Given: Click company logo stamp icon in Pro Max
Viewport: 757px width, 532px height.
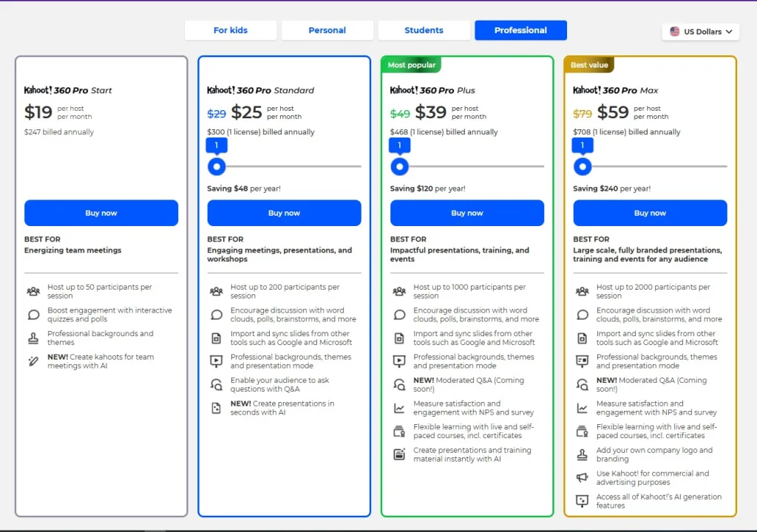Looking at the screenshot, I should tap(582, 454).
